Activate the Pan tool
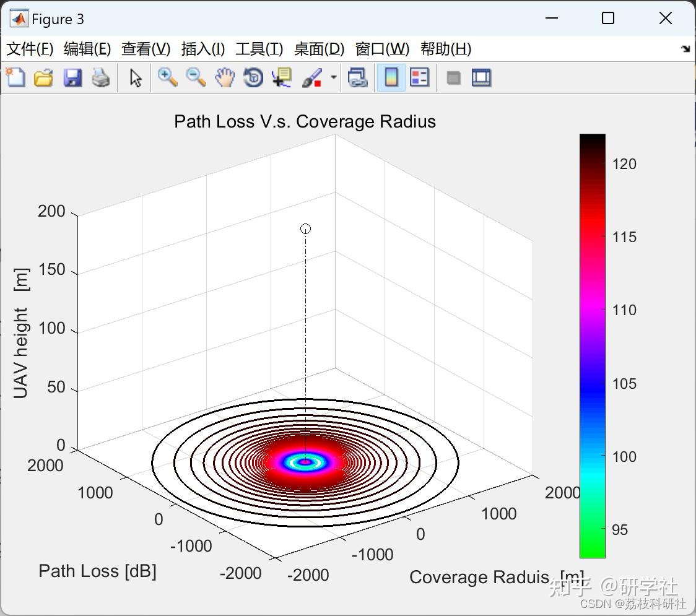The width and height of the screenshot is (696, 616). 225,77
